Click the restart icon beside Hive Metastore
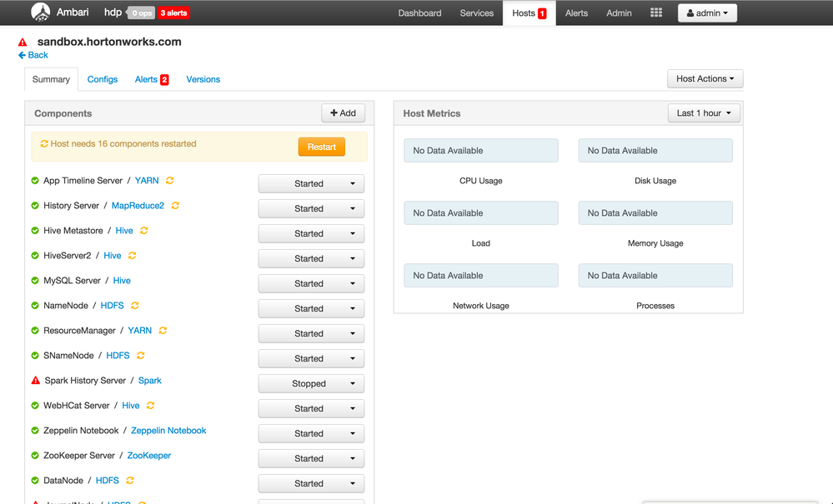Viewport: 833px width, 504px height. point(144,231)
